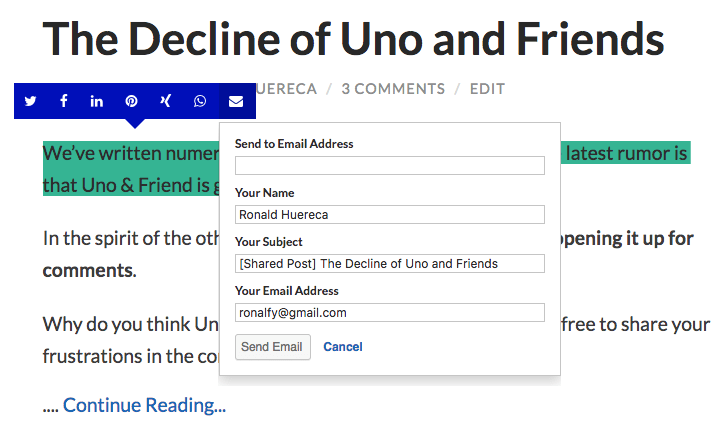This screenshot has width=723, height=428.
Task: Click the bold text 'comments.'
Action: [89, 270]
